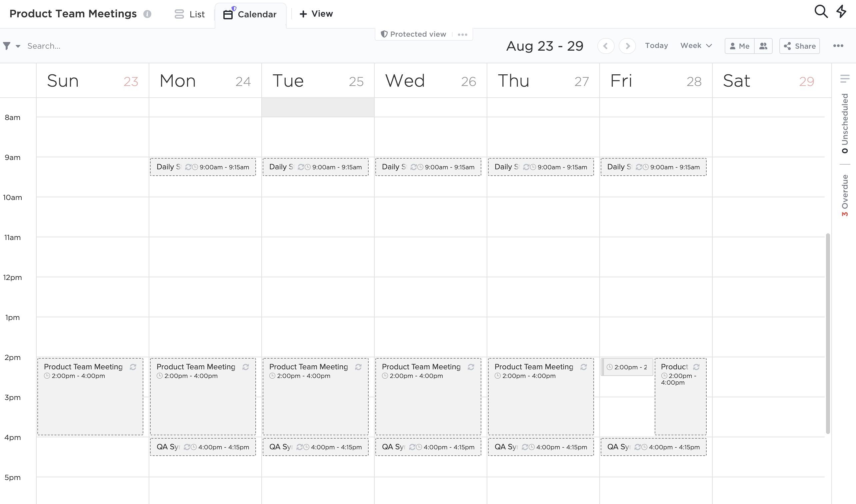Open the filter funnel icon
This screenshot has width=856, height=504.
click(x=7, y=46)
